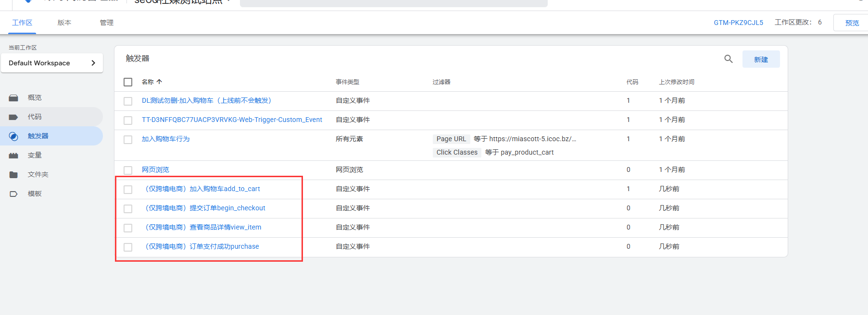The image size is (868, 315).
Task: Switch to the 版本 tab
Action: pos(64,23)
